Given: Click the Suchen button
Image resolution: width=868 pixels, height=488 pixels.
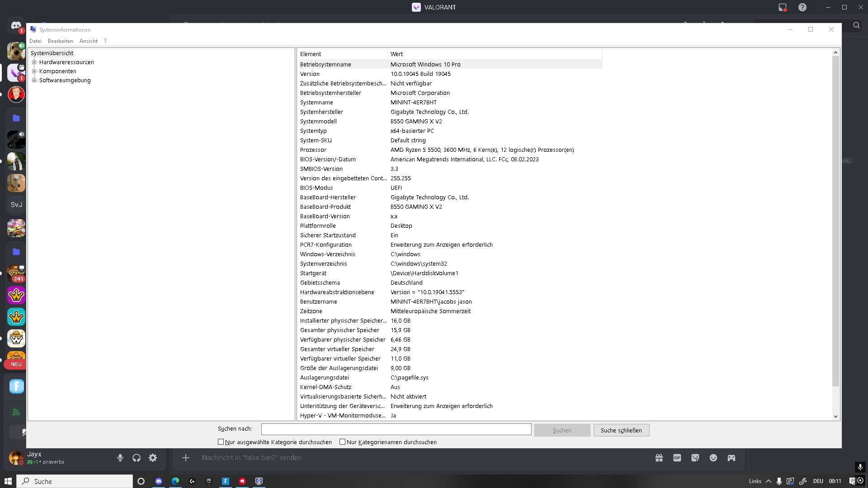Looking at the screenshot, I should tap(562, 430).
